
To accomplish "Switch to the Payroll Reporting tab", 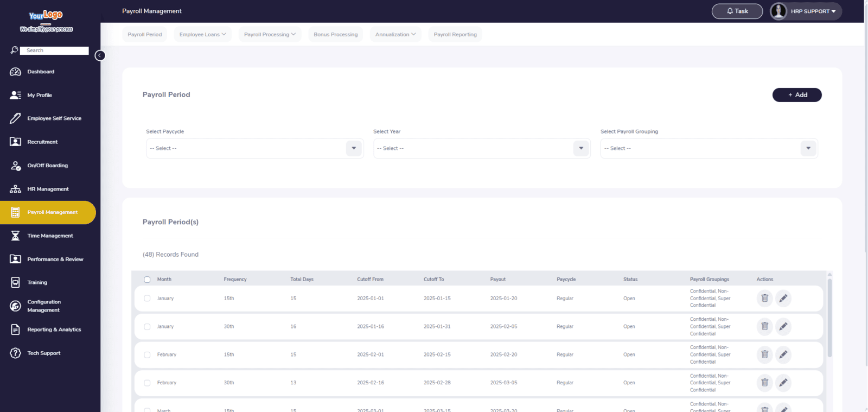I will pyautogui.click(x=455, y=34).
